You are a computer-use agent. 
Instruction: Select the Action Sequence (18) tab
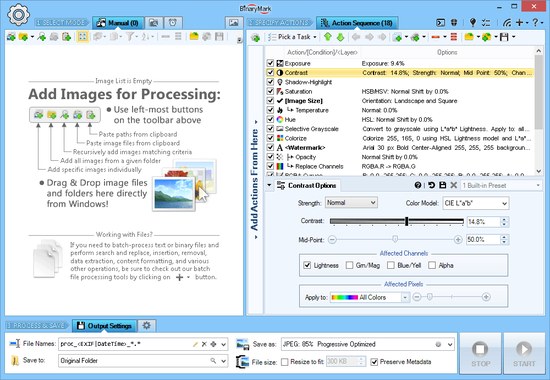357,23
